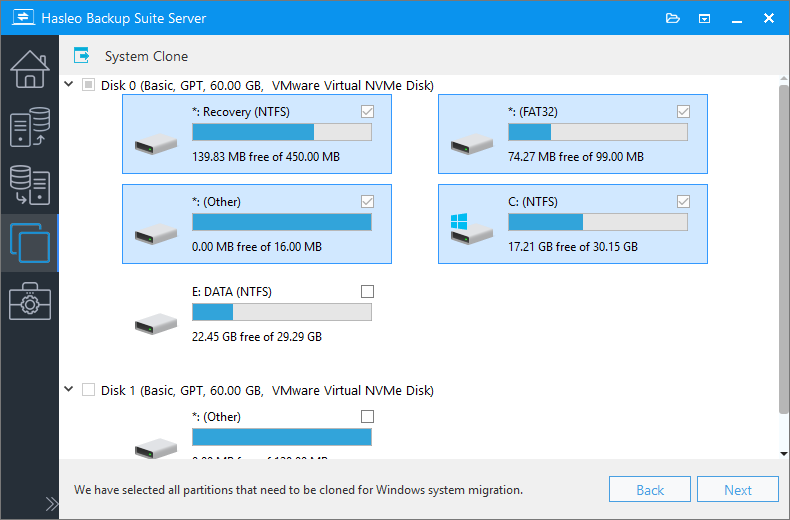The image size is (790, 520).
Task: Click the open folder icon in title bar
Action: tap(673, 19)
